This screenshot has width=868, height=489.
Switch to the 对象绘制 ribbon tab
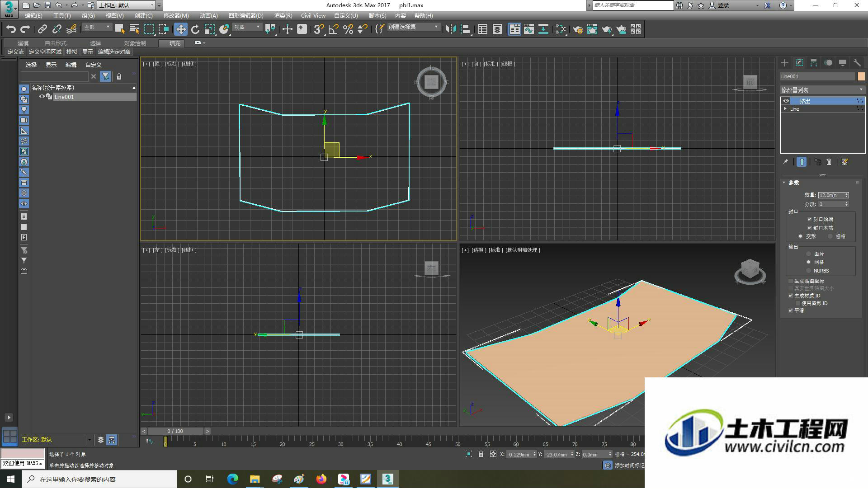click(x=135, y=43)
